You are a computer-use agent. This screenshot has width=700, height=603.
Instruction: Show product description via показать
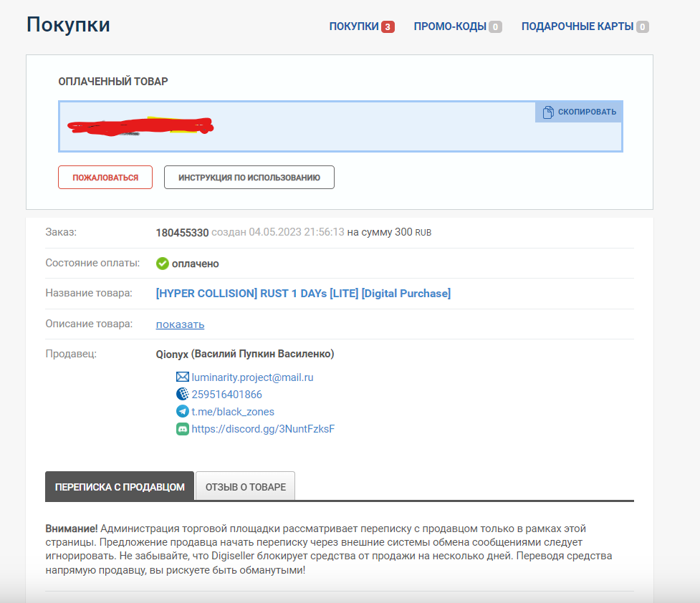[x=180, y=324]
